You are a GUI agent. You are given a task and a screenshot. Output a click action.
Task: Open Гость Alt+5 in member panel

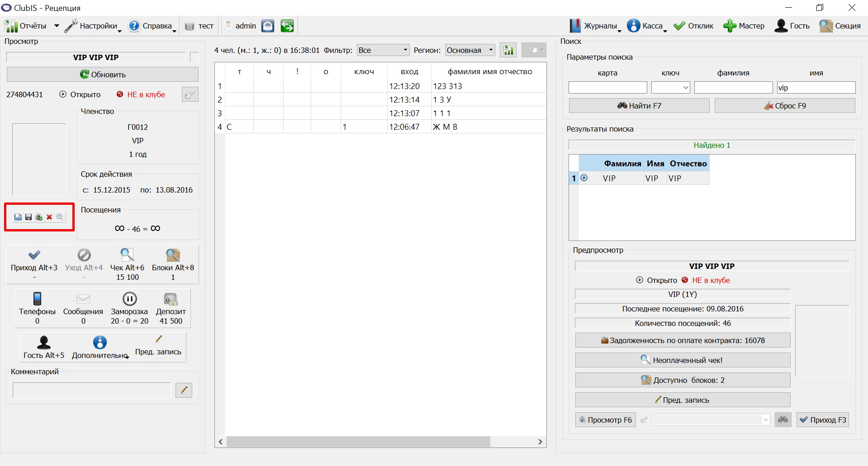pyautogui.click(x=44, y=348)
